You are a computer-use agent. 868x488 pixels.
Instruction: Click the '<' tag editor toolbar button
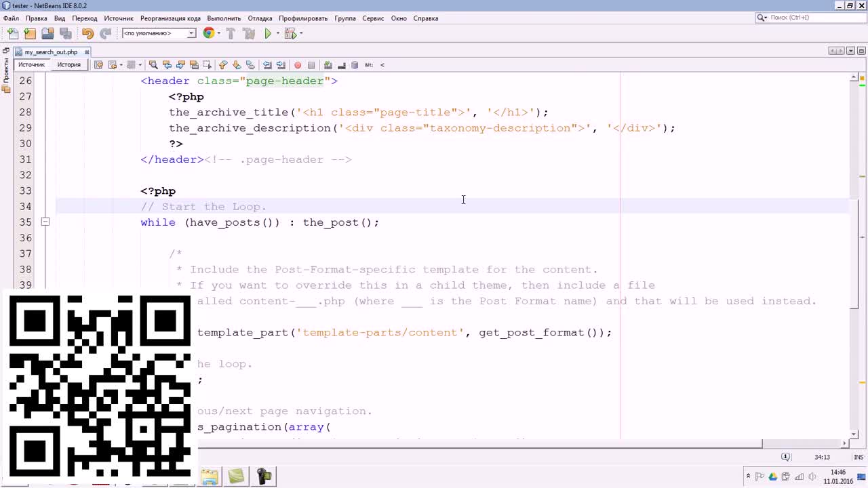(382, 65)
